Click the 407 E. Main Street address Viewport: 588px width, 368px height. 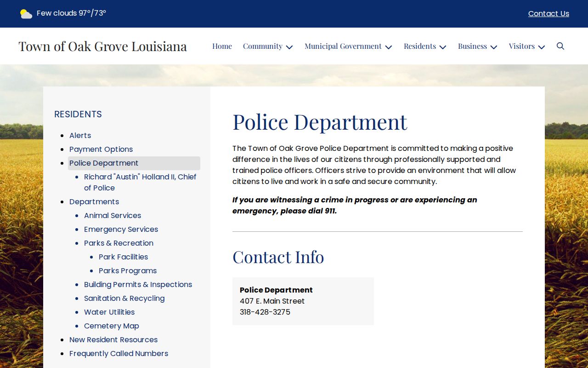pos(272,301)
